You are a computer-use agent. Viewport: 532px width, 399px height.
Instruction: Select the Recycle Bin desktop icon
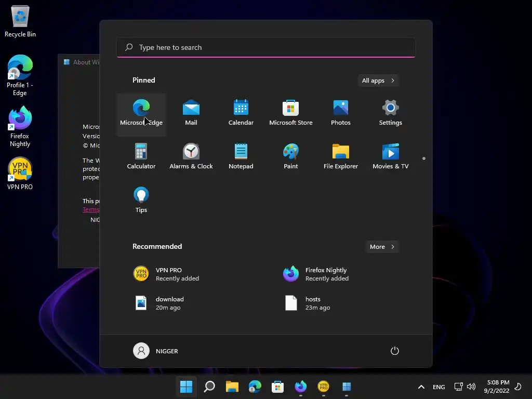coord(20,21)
